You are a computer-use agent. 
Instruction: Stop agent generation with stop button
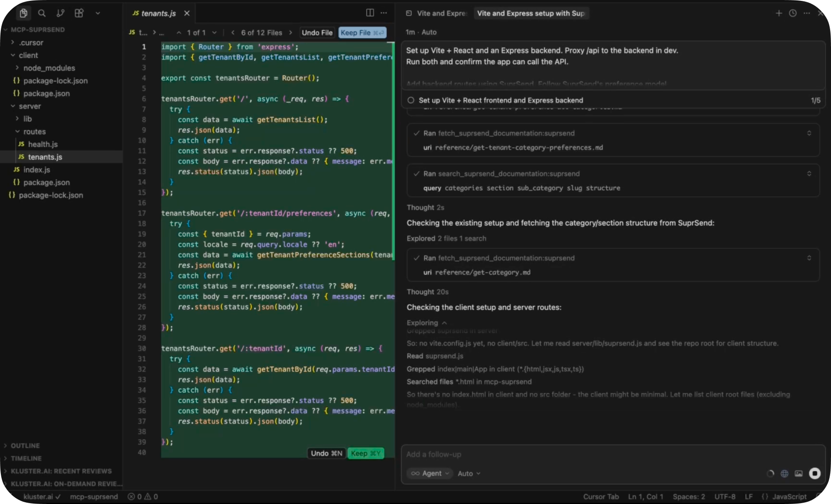[815, 473]
